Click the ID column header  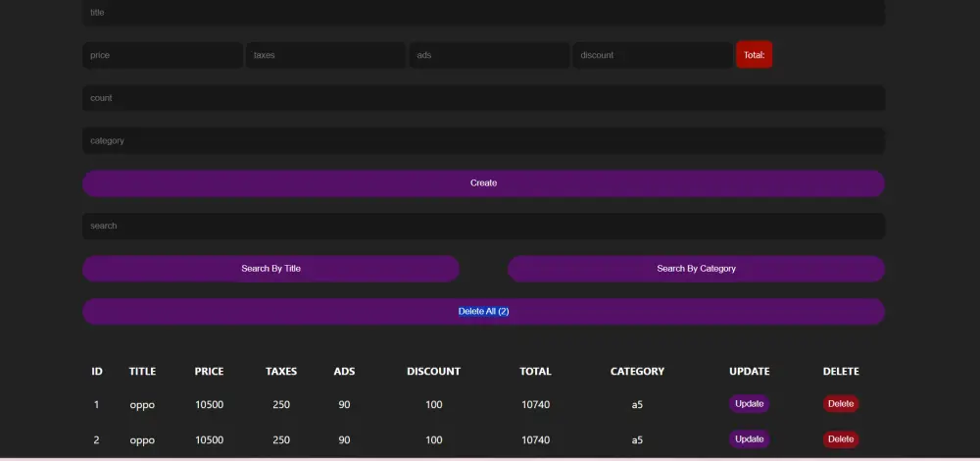(97, 372)
